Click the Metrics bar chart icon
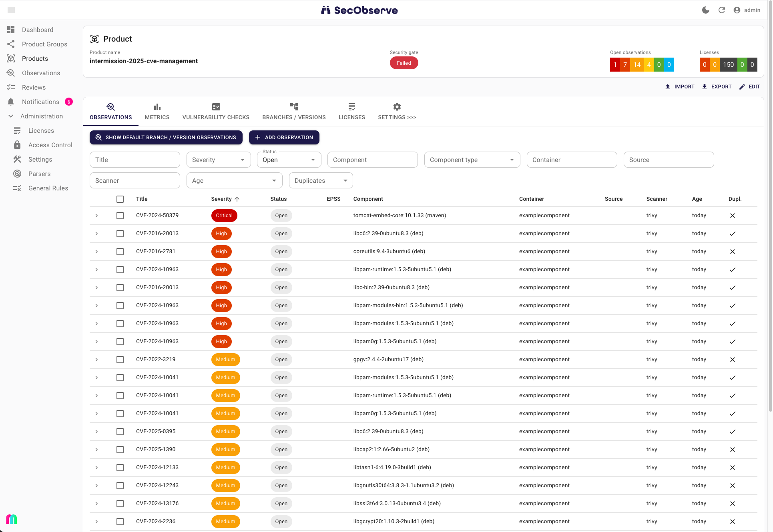Screen dimensions: 773x532 tap(157, 107)
